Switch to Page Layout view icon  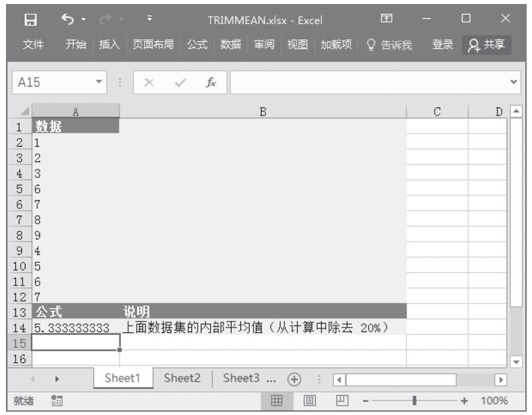[310, 401]
